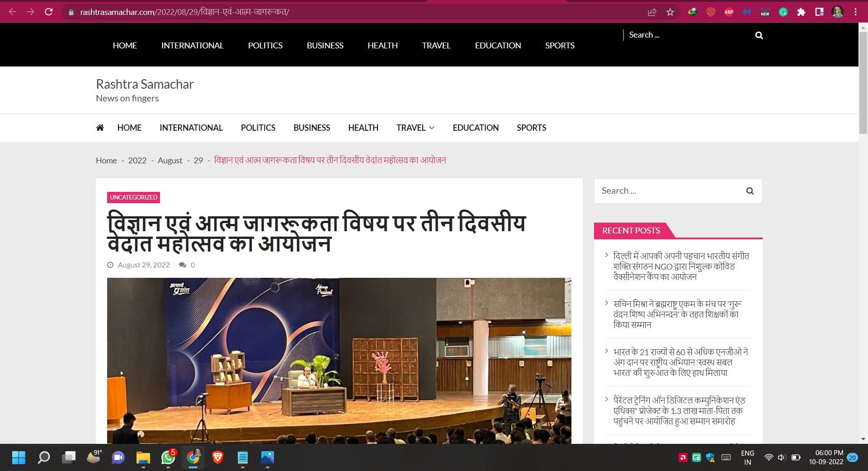The height and width of the screenshot is (471, 868).
Task: Select EDUCATION in the white navigation bar
Action: (476, 128)
